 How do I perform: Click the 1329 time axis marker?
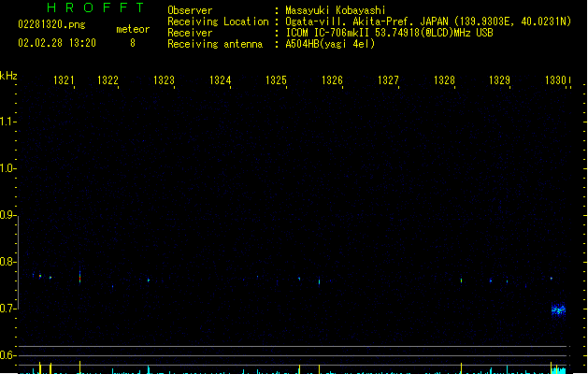click(x=499, y=80)
